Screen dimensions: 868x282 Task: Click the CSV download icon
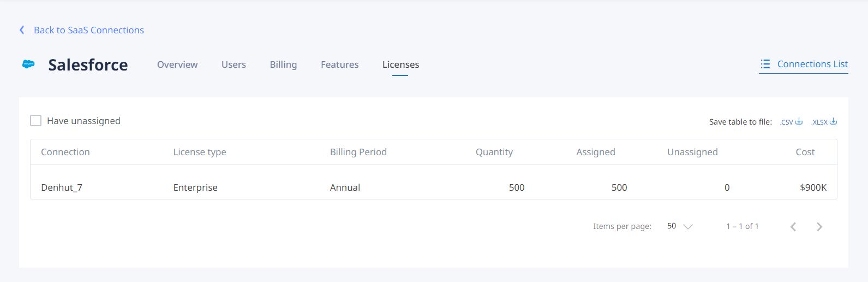(799, 121)
